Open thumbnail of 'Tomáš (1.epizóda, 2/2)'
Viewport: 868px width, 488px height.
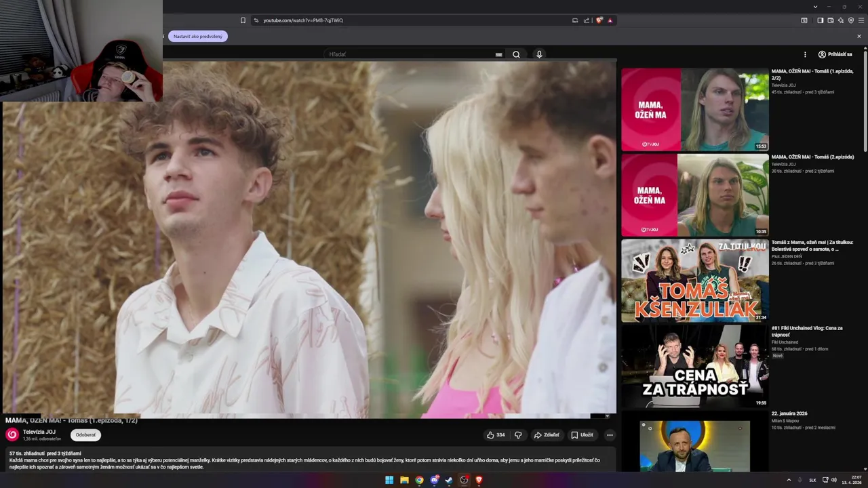tap(694, 109)
